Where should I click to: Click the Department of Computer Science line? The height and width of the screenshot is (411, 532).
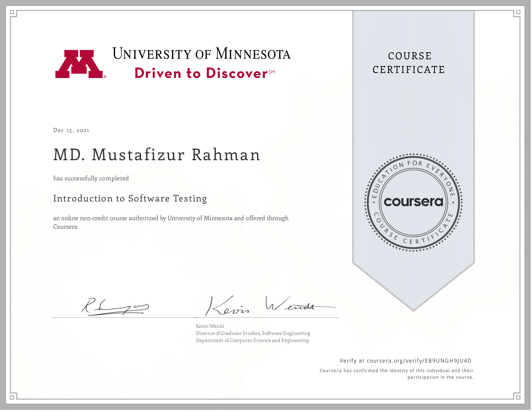coord(252,340)
